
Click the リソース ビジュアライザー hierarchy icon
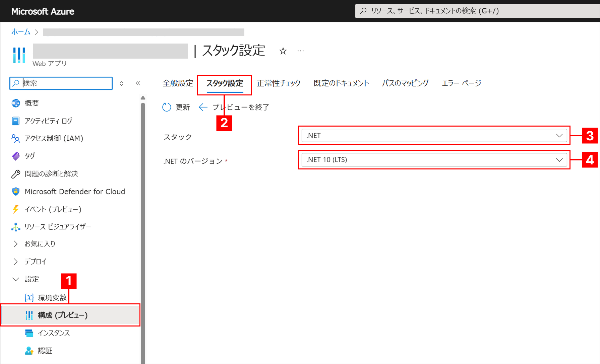[16, 227]
